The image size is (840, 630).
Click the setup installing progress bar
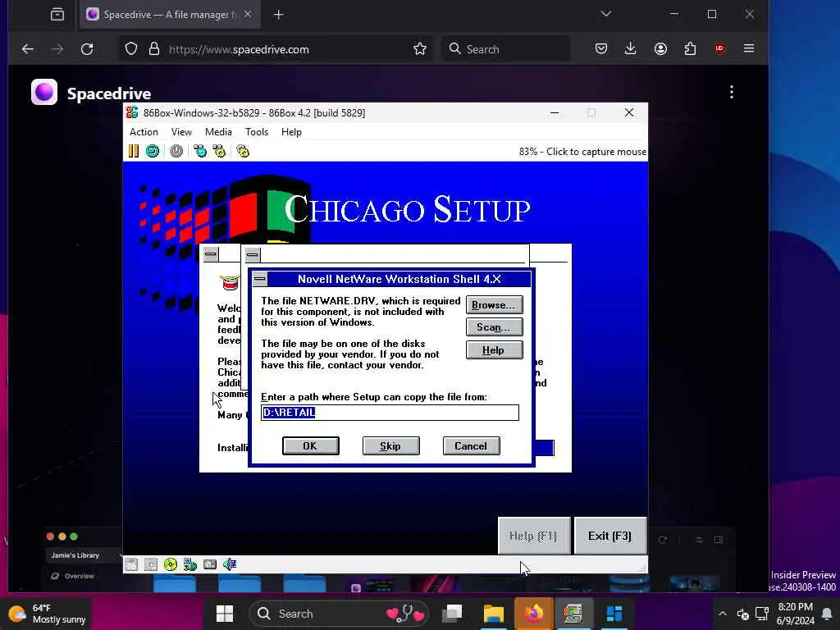[x=545, y=448]
